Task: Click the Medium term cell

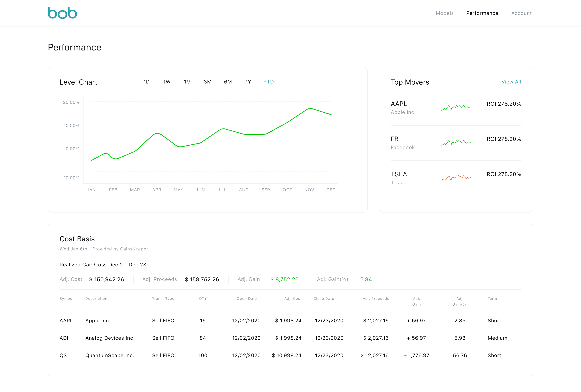Action: pyautogui.click(x=497, y=338)
